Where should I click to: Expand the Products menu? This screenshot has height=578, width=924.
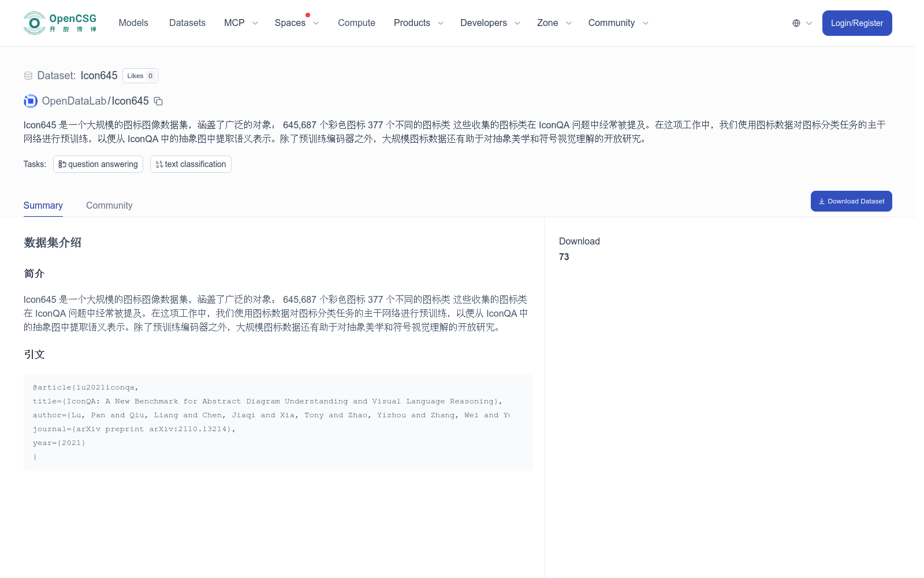[x=419, y=23]
